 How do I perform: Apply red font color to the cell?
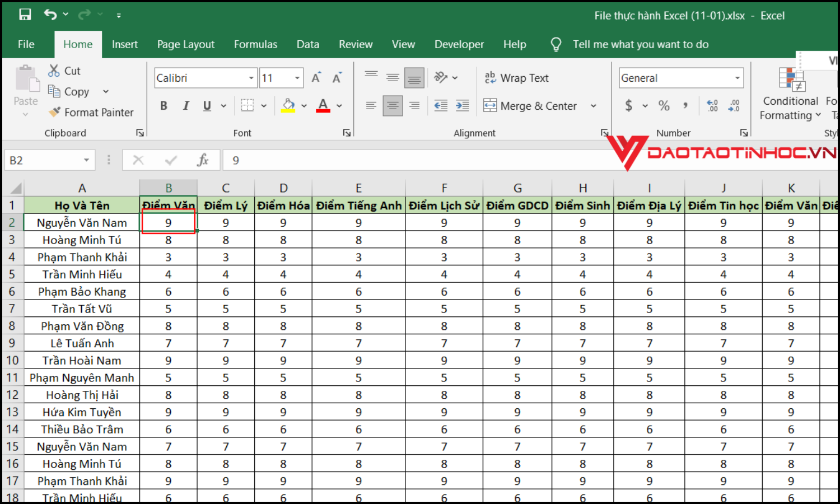point(323,105)
